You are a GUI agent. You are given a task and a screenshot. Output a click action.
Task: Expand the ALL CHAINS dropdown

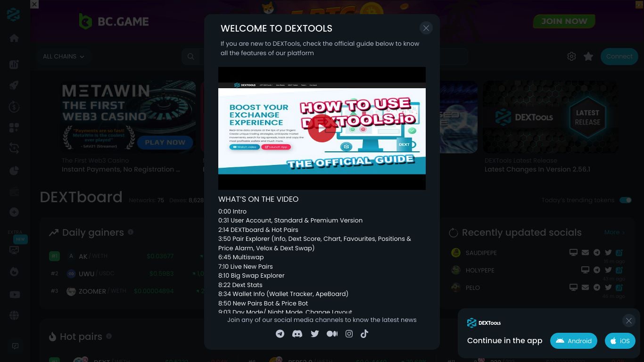click(x=63, y=57)
